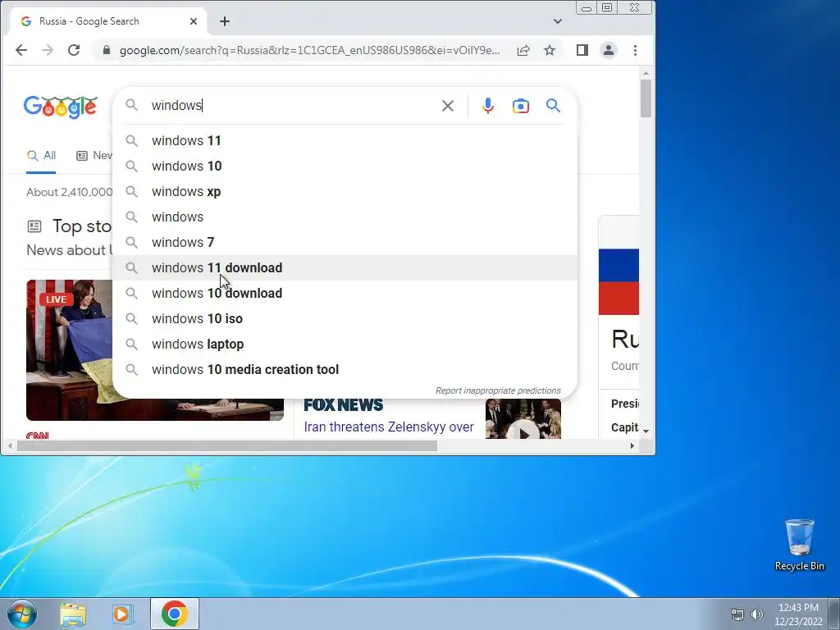The width and height of the screenshot is (840, 630).
Task: Bookmark this tab with the star icon
Action: click(x=550, y=50)
